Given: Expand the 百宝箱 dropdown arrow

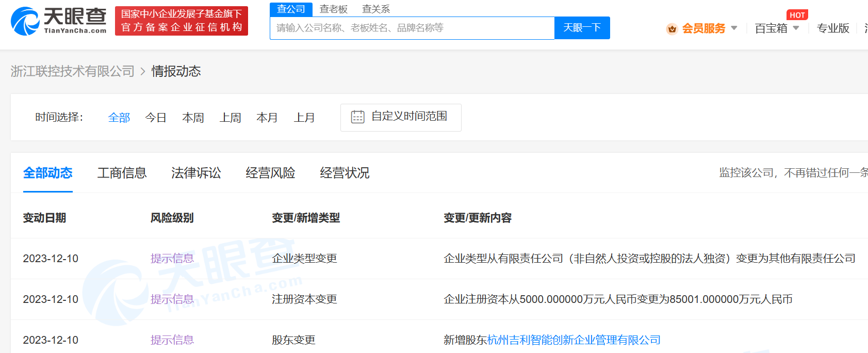Looking at the screenshot, I should click(796, 28).
